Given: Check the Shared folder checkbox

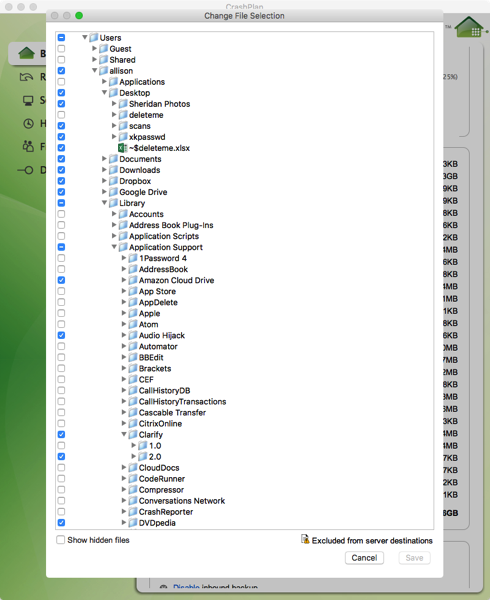Looking at the screenshot, I should pos(61,60).
